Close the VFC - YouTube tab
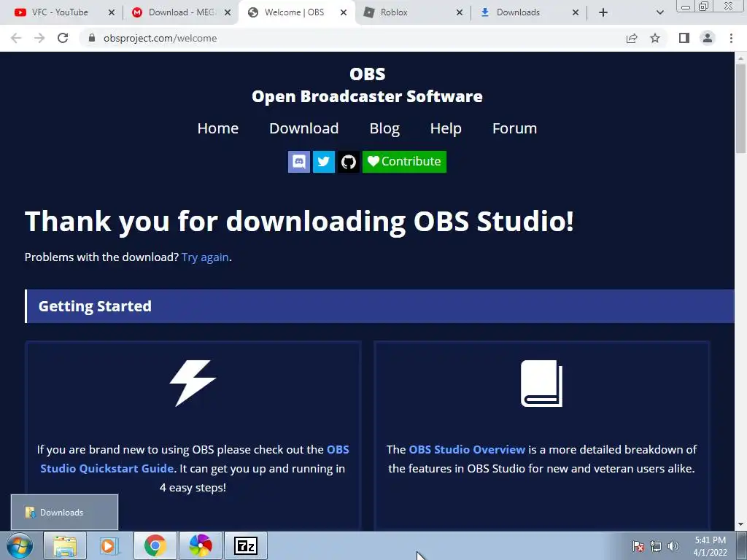The image size is (747, 560). 112,12
